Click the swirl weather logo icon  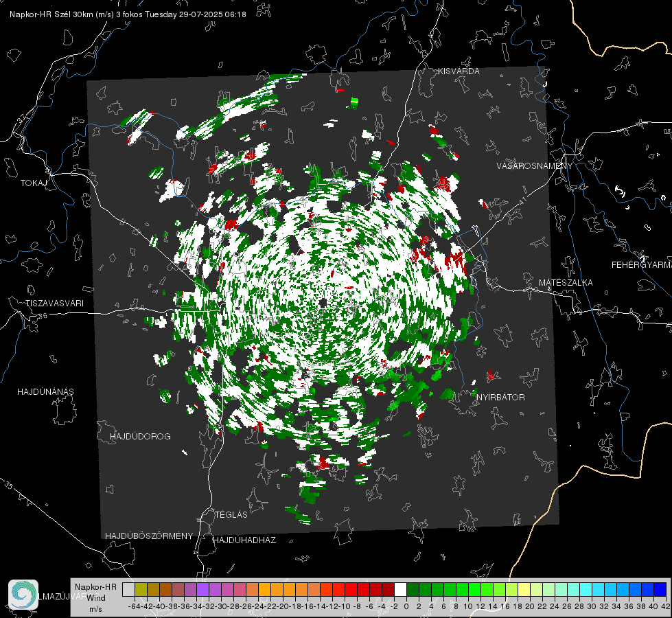pos(23,595)
